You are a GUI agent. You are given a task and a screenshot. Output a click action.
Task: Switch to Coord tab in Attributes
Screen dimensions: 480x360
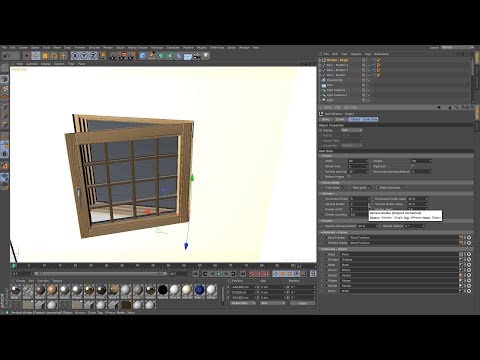(x=340, y=119)
